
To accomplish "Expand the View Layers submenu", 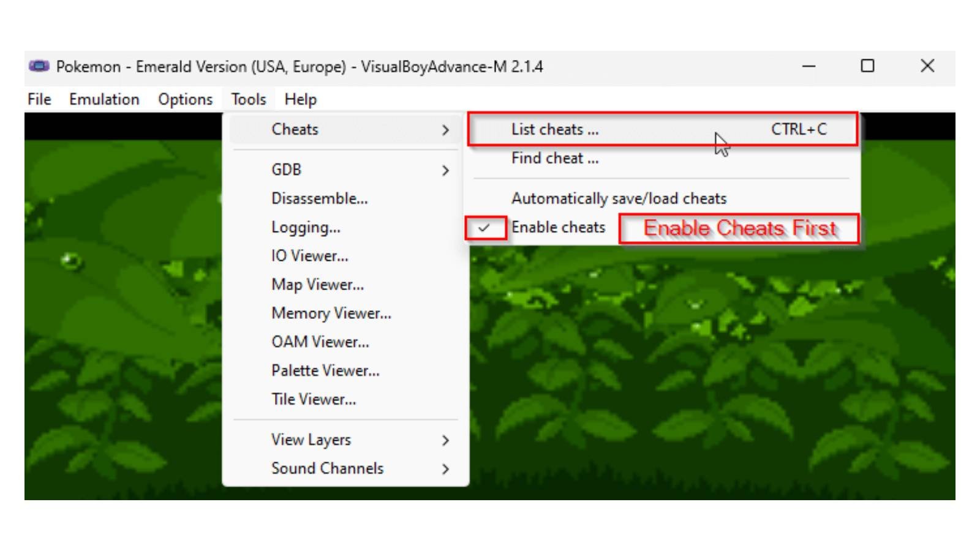I will tap(345, 440).
